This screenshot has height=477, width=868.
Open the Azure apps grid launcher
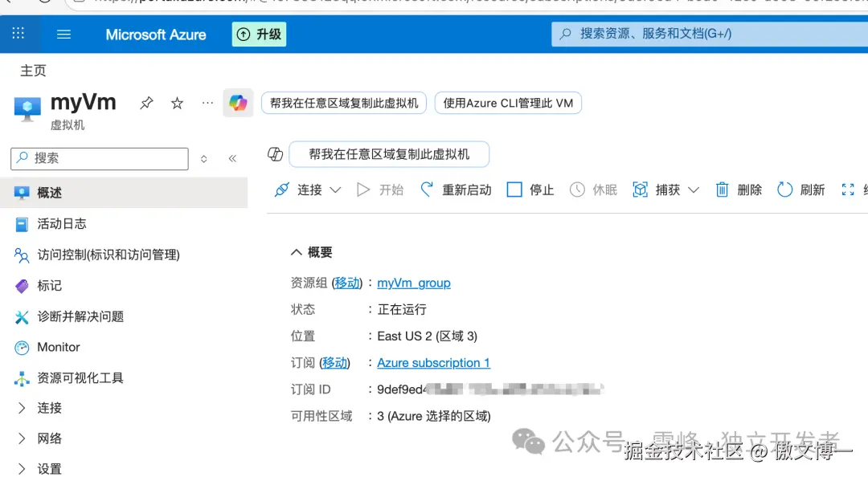18,34
